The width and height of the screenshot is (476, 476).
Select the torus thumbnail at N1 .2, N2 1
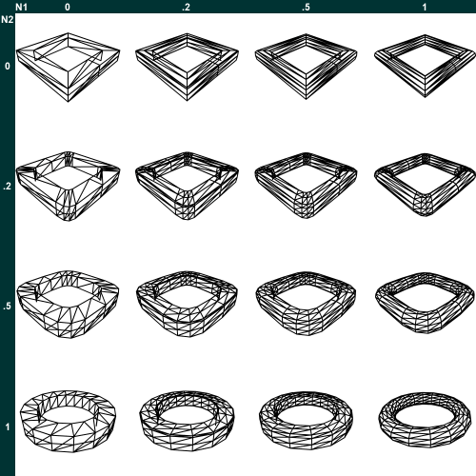tap(187, 421)
